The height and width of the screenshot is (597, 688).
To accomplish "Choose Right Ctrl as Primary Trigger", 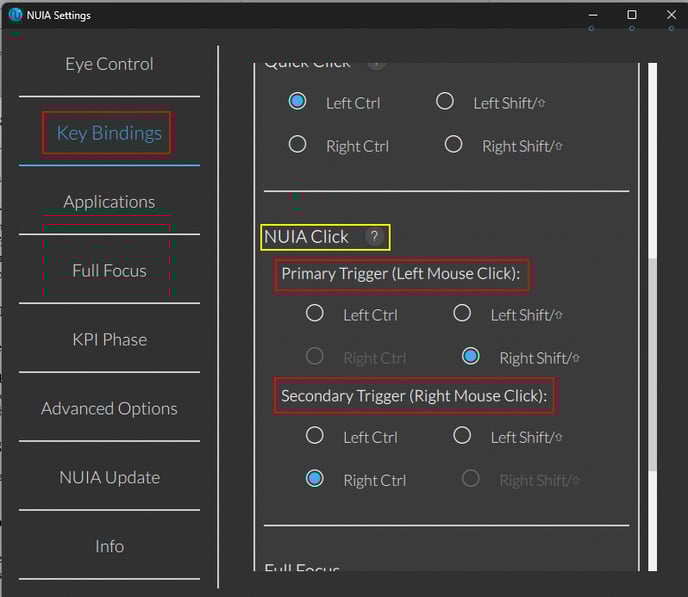I will click(315, 356).
